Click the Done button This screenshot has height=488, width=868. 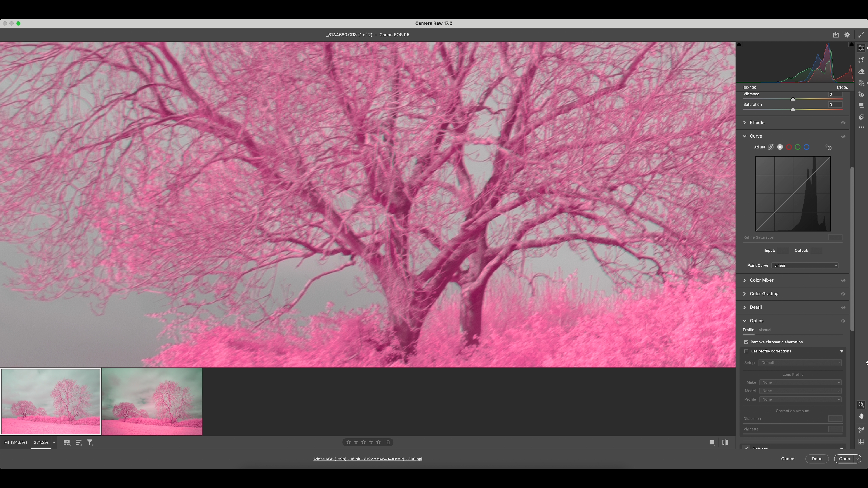tap(817, 459)
